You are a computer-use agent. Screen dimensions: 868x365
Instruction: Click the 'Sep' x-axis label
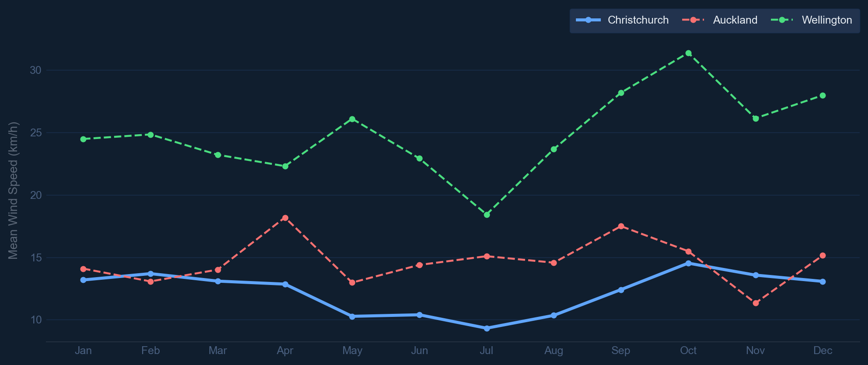click(621, 351)
